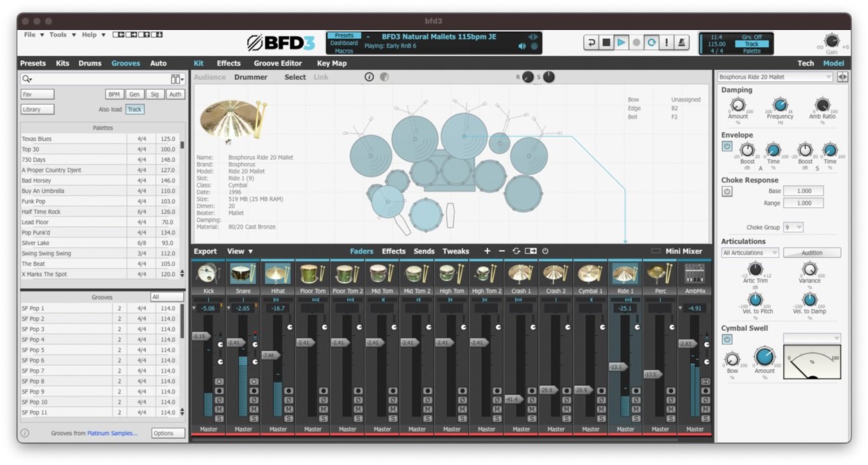This screenshot has width=868, height=465.
Task: Open the Tools menu
Action: click(x=61, y=35)
